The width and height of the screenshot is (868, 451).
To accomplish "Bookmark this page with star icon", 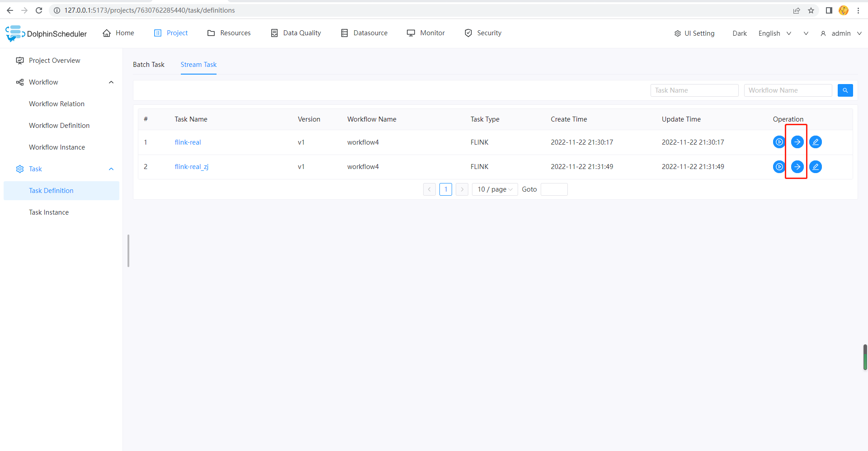I will point(811,10).
